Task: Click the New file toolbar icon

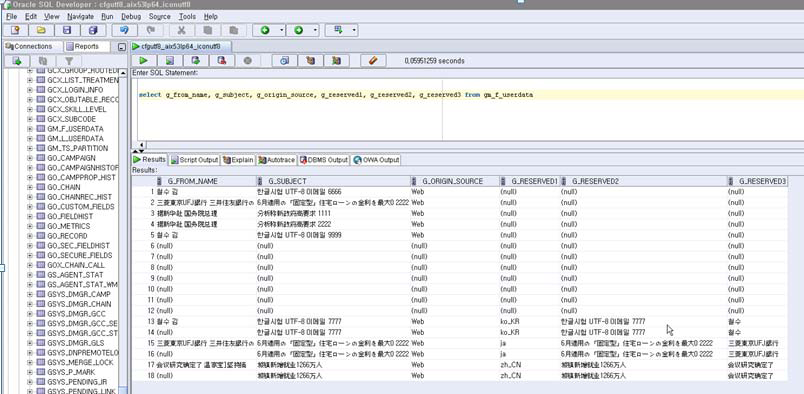Action: 15,30
